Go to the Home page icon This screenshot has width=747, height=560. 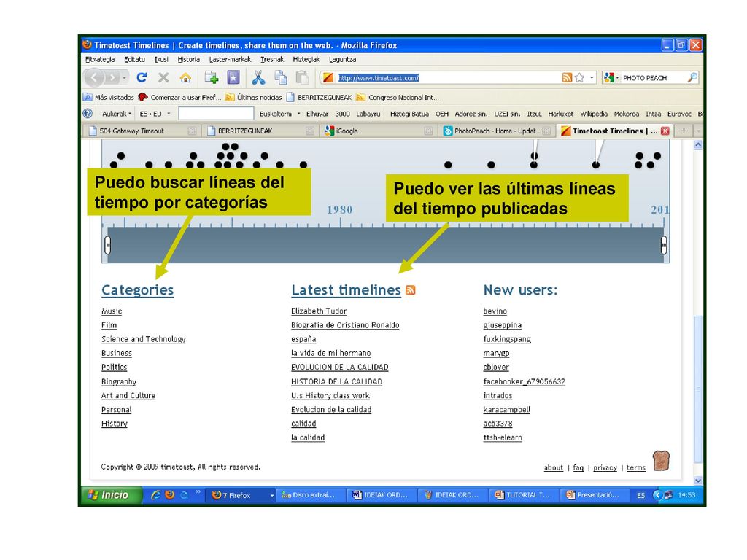(185, 77)
